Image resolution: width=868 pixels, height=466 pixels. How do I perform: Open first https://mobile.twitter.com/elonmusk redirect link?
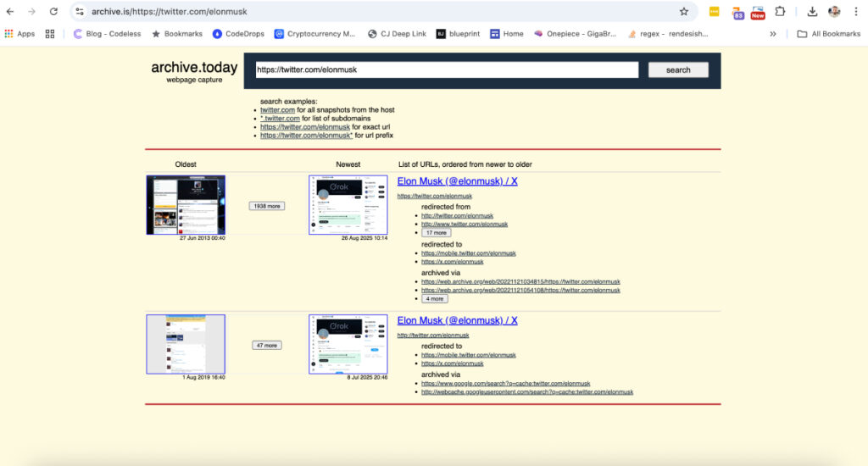click(468, 253)
